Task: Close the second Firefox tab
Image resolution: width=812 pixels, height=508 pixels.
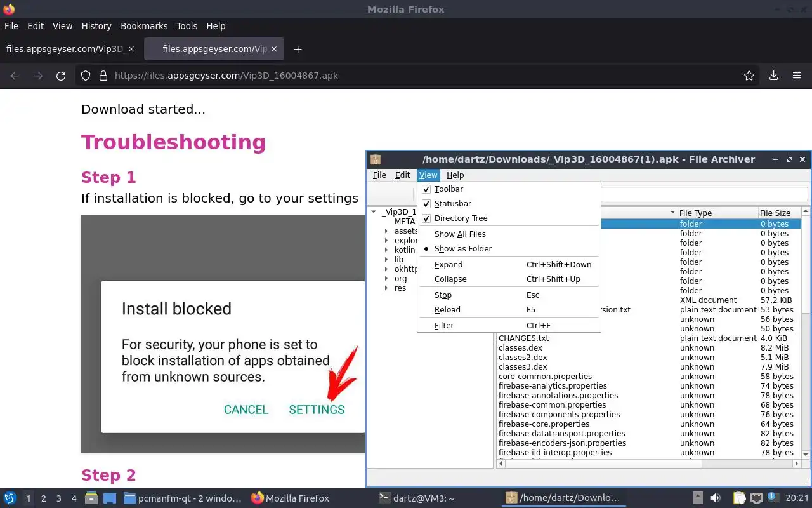Action: 275,49
